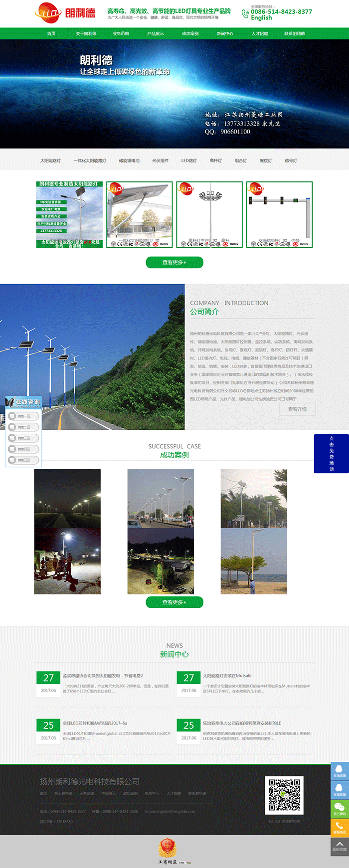Open the traffic signal light product thumbnail
This screenshot has height=868, width=349.
[279, 214]
